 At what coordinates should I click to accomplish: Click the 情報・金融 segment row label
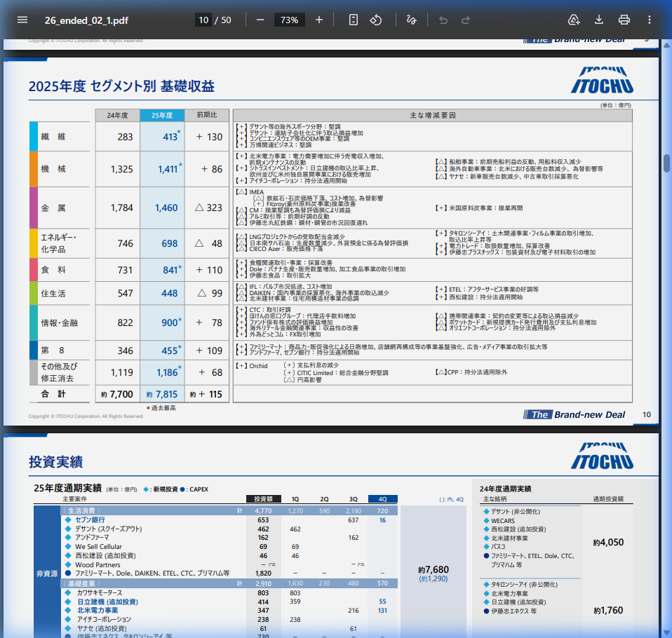59,323
